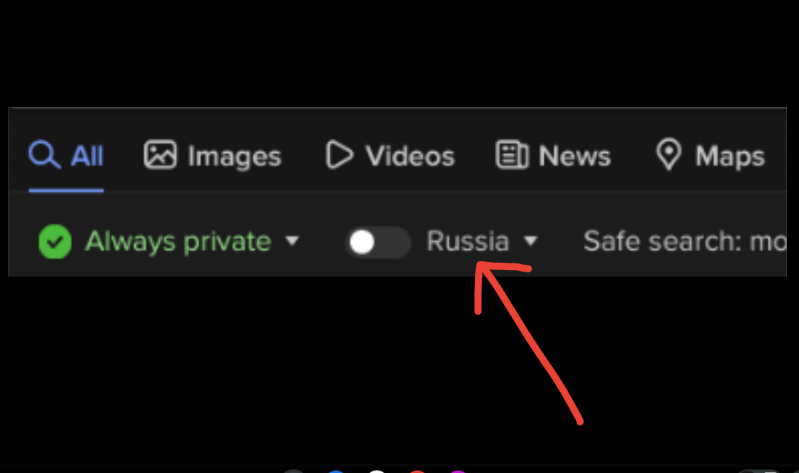Click the location pin icon beside Maps
Image resolution: width=799 pixels, height=473 pixels.
click(x=669, y=154)
